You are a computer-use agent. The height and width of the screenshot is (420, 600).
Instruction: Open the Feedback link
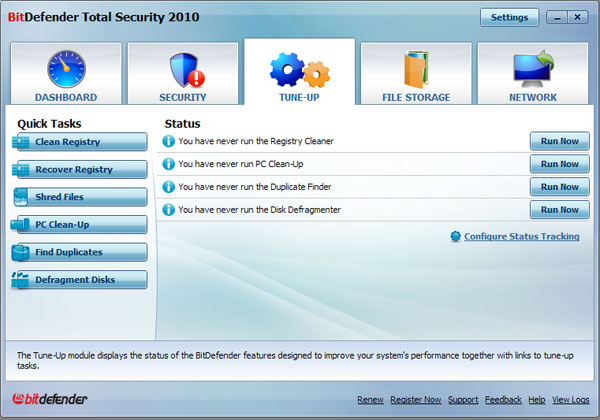tap(503, 400)
